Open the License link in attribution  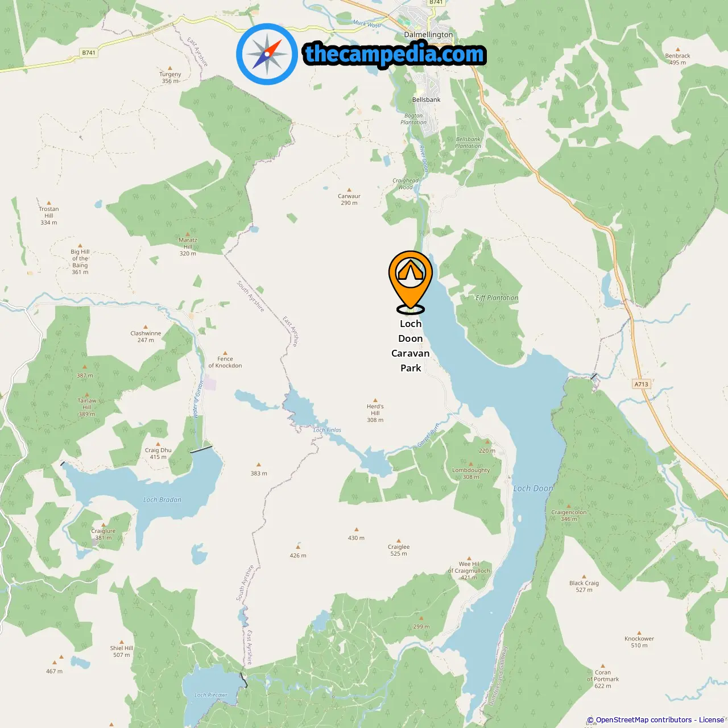click(712, 719)
